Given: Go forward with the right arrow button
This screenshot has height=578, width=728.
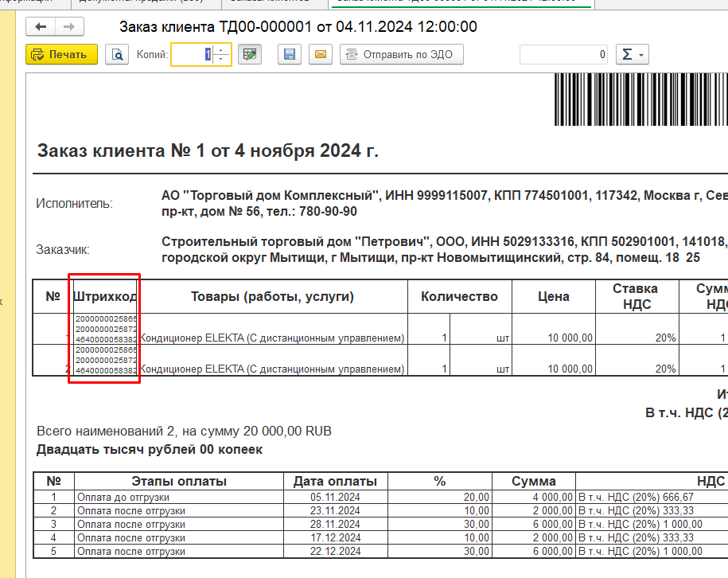Looking at the screenshot, I should coord(69,26).
